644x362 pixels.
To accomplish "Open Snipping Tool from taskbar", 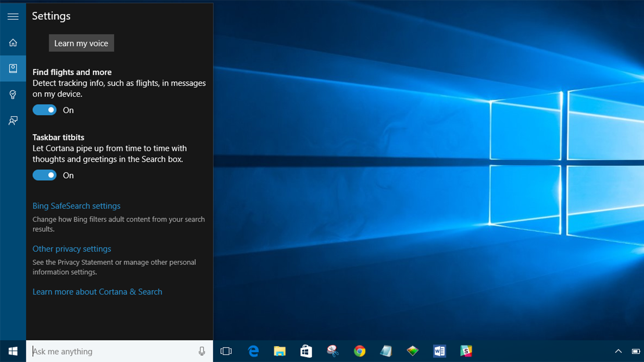I will tap(333, 351).
